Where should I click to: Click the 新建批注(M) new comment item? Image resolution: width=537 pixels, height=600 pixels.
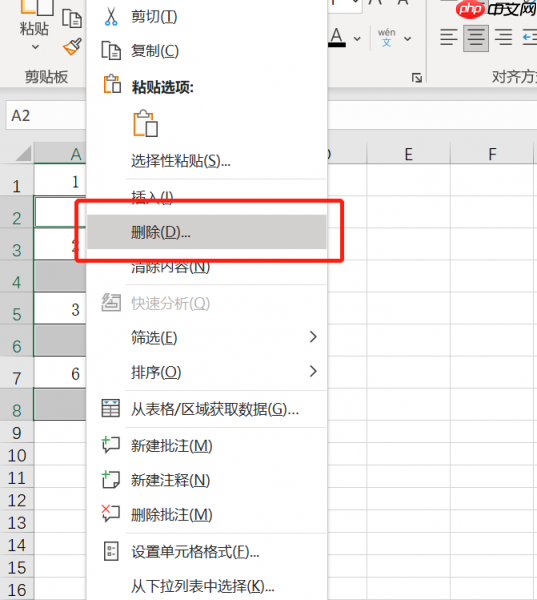point(207,445)
